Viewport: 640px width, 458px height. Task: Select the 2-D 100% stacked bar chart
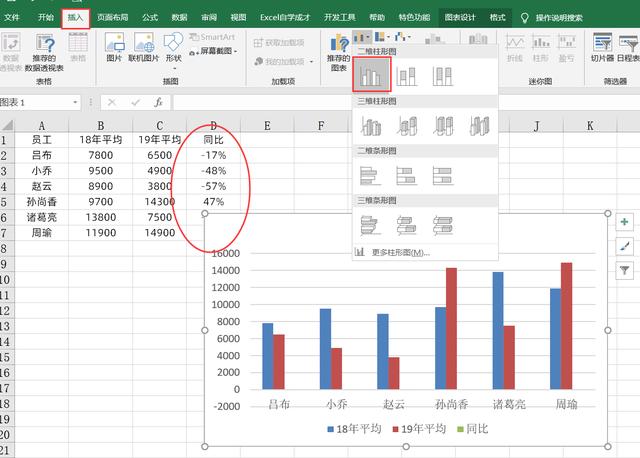click(443, 176)
